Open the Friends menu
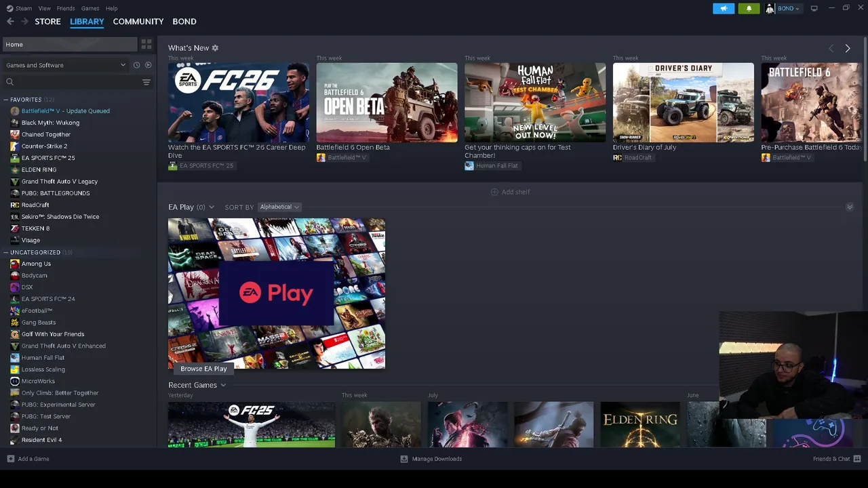The image size is (868, 488). (66, 8)
